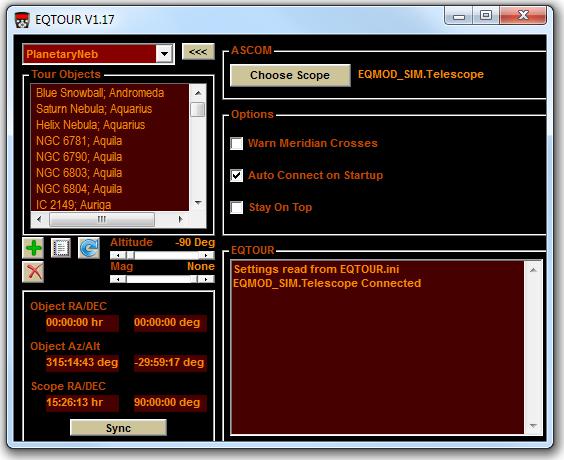Collapse panel with the <<< button
This screenshot has height=460, width=564.
click(x=198, y=51)
